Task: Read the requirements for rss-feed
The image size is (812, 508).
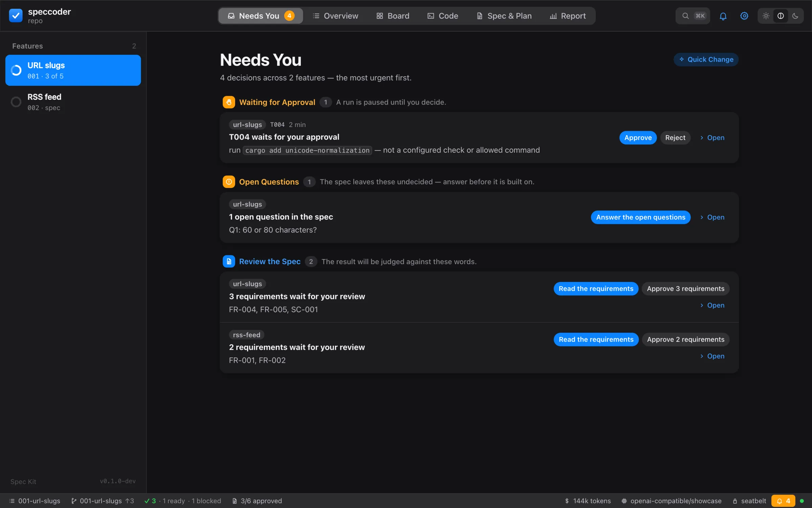Action: pyautogui.click(x=596, y=339)
